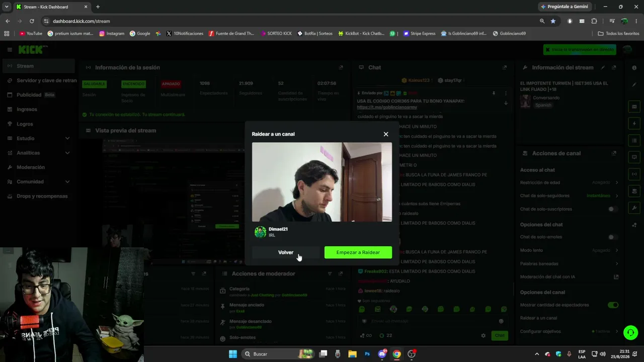
Task: Open Publicidad Beta in the sidebar
Action: [x=38, y=95]
